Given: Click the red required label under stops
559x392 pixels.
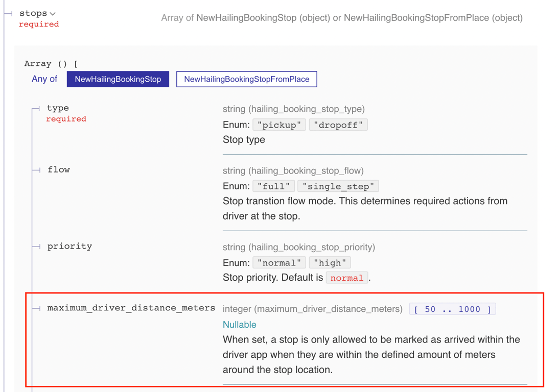Looking at the screenshot, I should tap(39, 24).
